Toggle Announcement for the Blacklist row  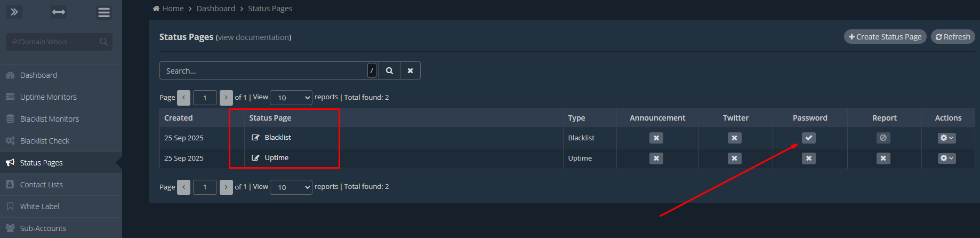(656, 138)
